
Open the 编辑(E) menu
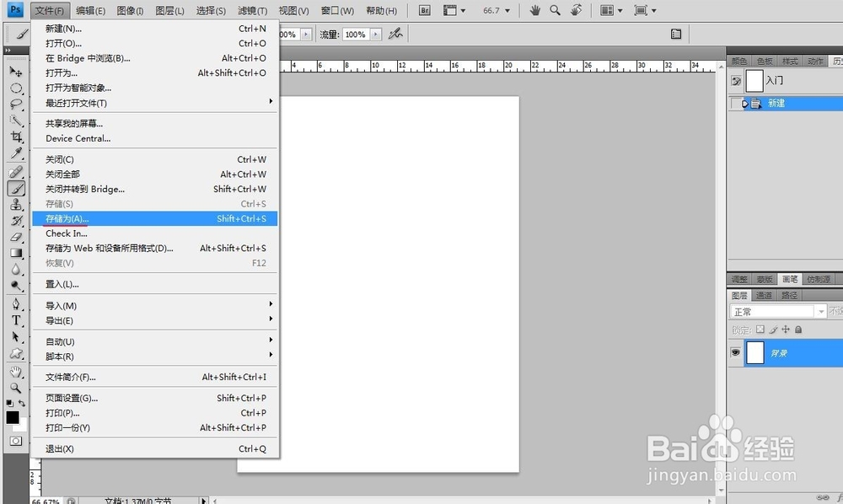[90, 11]
